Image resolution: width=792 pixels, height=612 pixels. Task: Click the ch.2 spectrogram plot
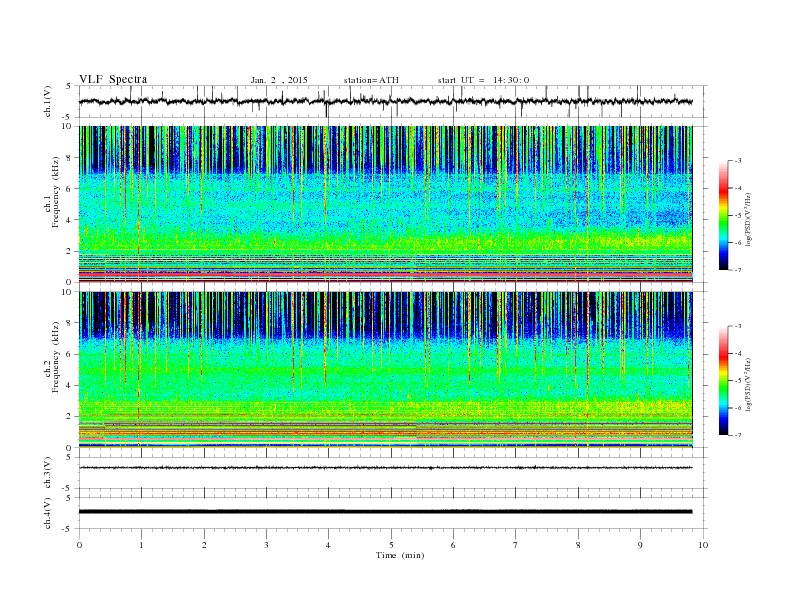tap(386, 370)
